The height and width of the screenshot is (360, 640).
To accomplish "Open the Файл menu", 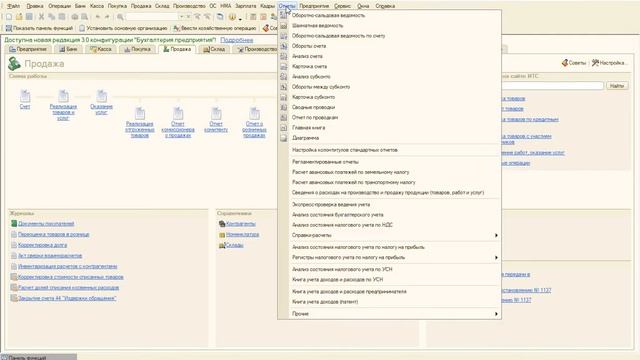I will [x=13, y=6].
